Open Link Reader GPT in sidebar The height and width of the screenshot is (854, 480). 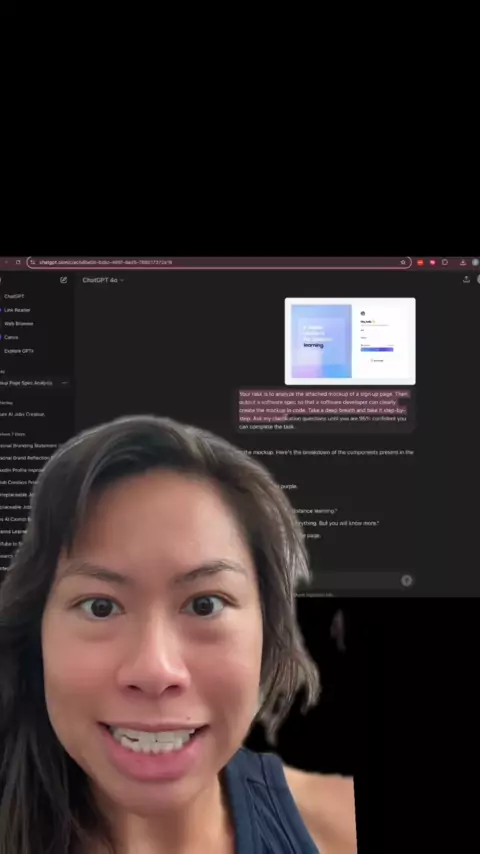click(17, 310)
